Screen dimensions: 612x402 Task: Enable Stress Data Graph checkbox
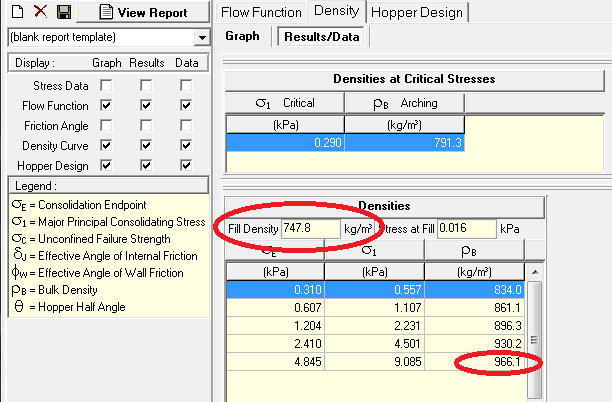click(x=106, y=86)
